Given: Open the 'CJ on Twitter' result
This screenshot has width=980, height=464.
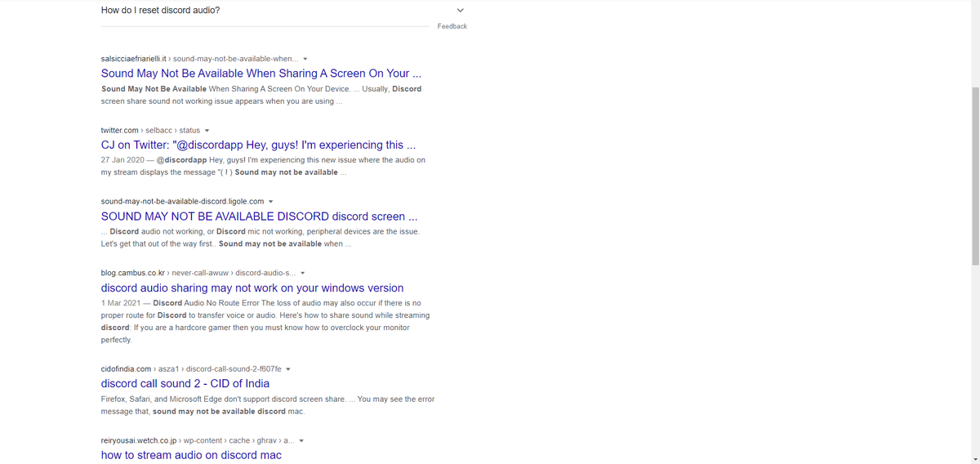Looking at the screenshot, I should pos(258,145).
